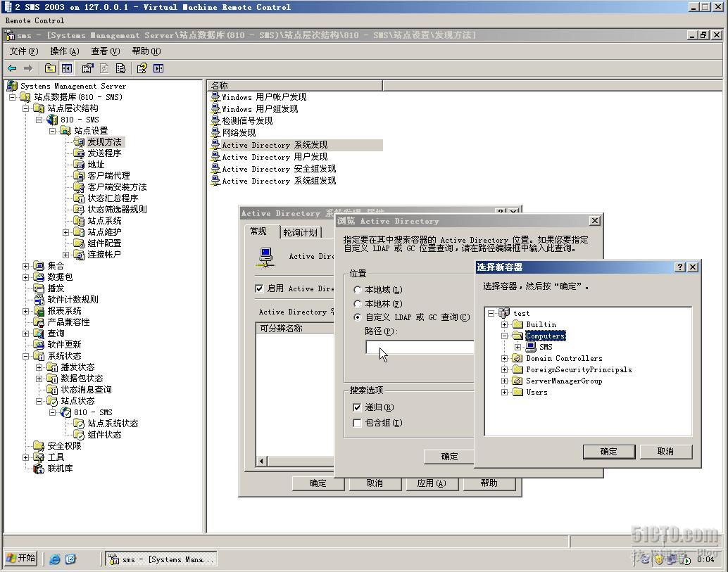Click the Active Directory 系统组发现 icon

(x=215, y=181)
